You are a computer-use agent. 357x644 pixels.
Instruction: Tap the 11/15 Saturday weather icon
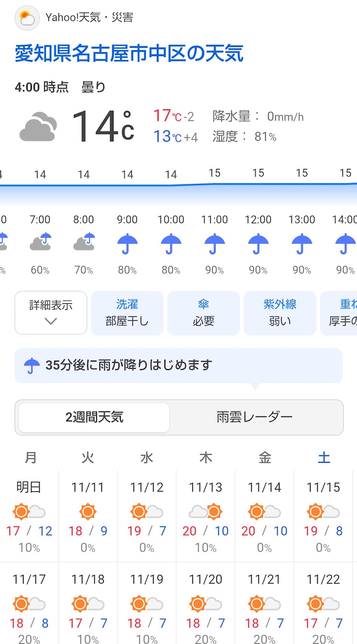pyautogui.click(x=323, y=511)
